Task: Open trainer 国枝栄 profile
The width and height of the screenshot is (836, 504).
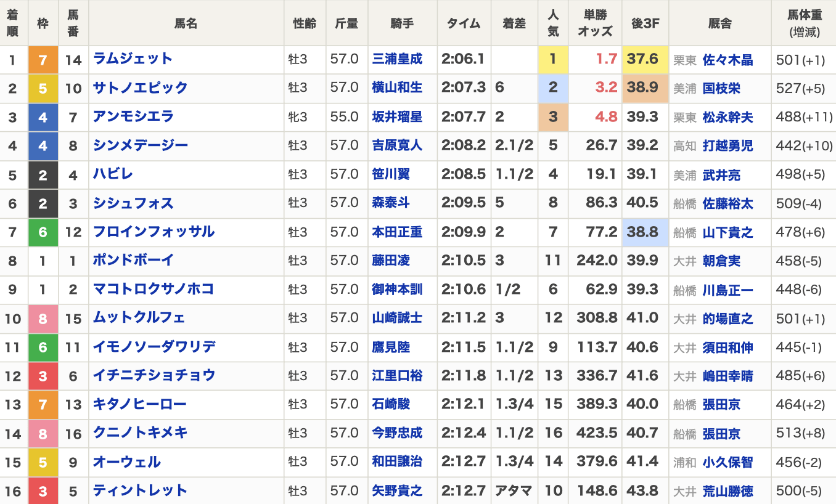Action: (x=722, y=89)
